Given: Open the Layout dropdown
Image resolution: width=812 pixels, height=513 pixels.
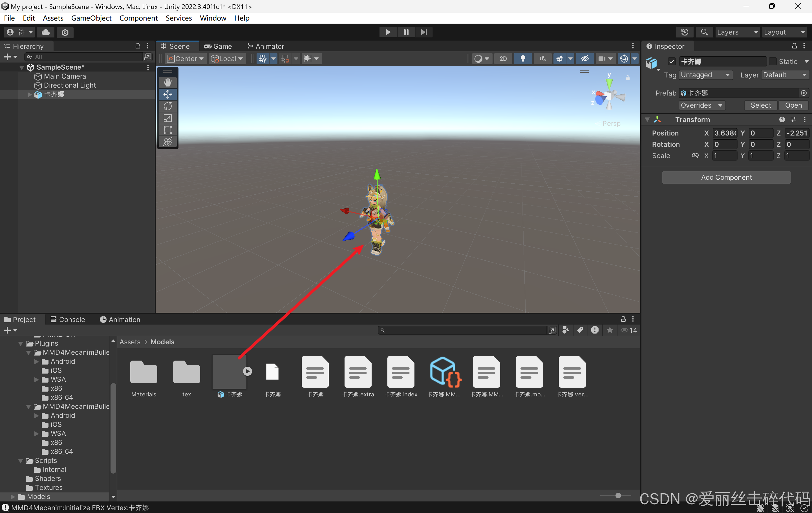Looking at the screenshot, I should (784, 32).
